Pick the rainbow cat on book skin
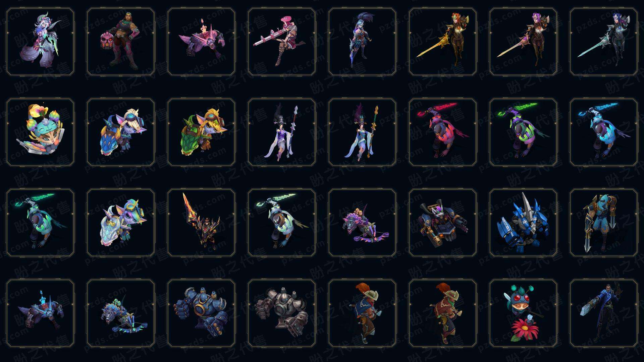This screenshot has width=644, height=362. [x=40, y=132]
